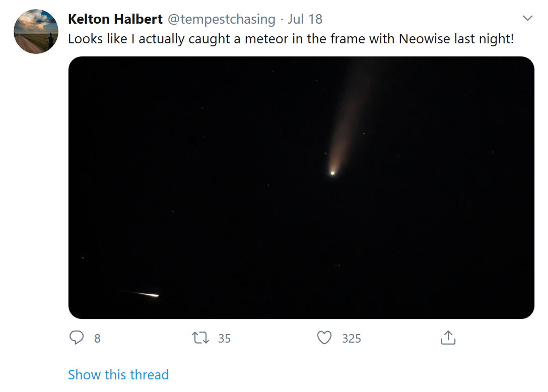The height and width of the screenshot is (392, 548).
Task: Open the Jul 18 timestamp link
Action: (305, 20)
